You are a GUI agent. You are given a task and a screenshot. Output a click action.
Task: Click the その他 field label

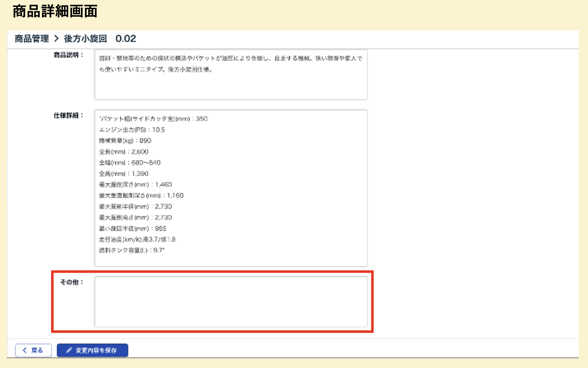coord(71,282)
